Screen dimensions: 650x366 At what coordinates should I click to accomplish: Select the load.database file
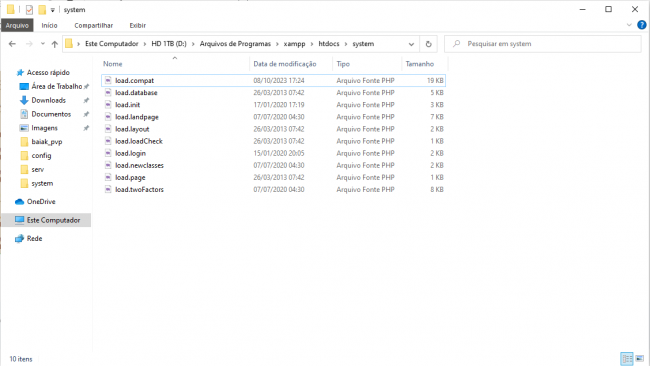(x=273, y=92)
